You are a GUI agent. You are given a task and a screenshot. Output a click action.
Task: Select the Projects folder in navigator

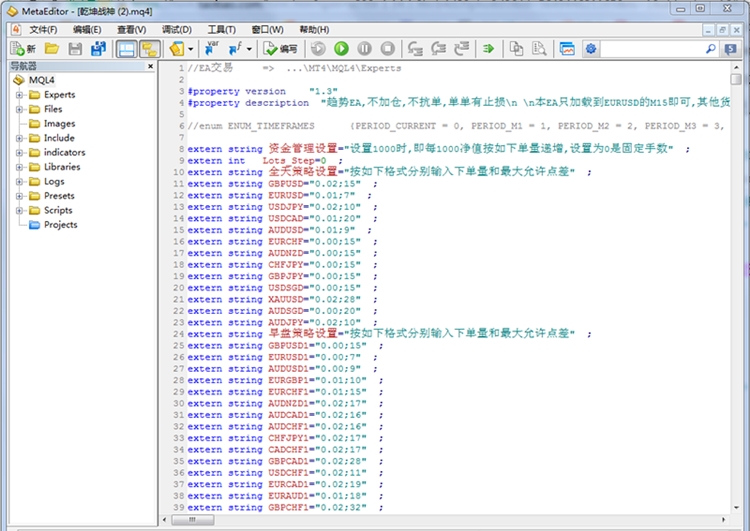[x=60, y=224]
